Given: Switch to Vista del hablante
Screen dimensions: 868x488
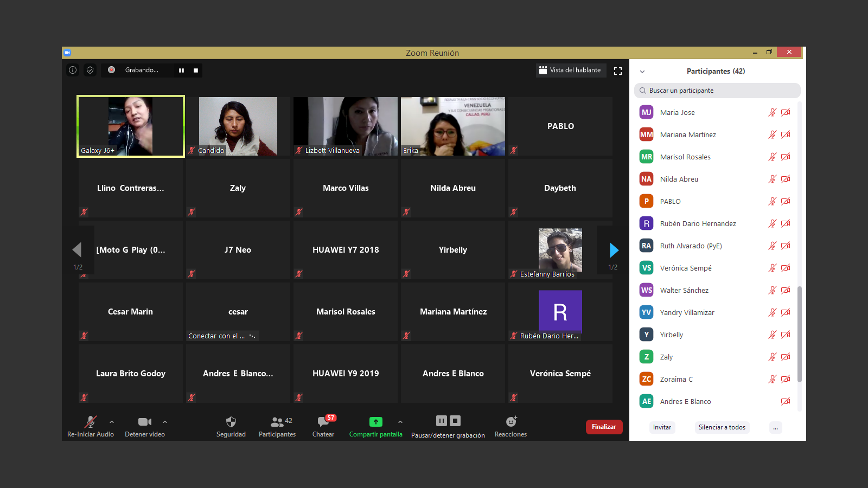Looking at the screenshot, I should [x=570, y=70].
